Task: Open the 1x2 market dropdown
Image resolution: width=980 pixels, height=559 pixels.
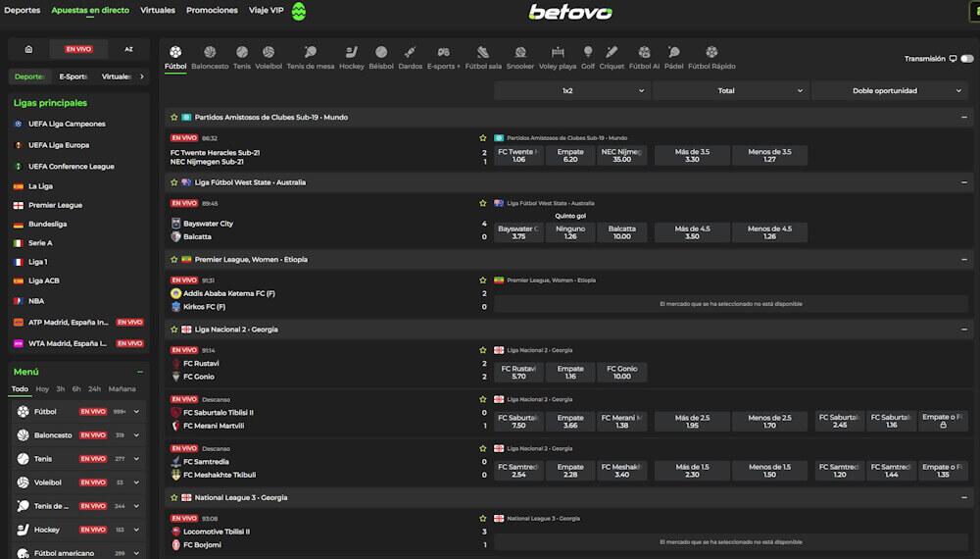Action: [572, 90]
